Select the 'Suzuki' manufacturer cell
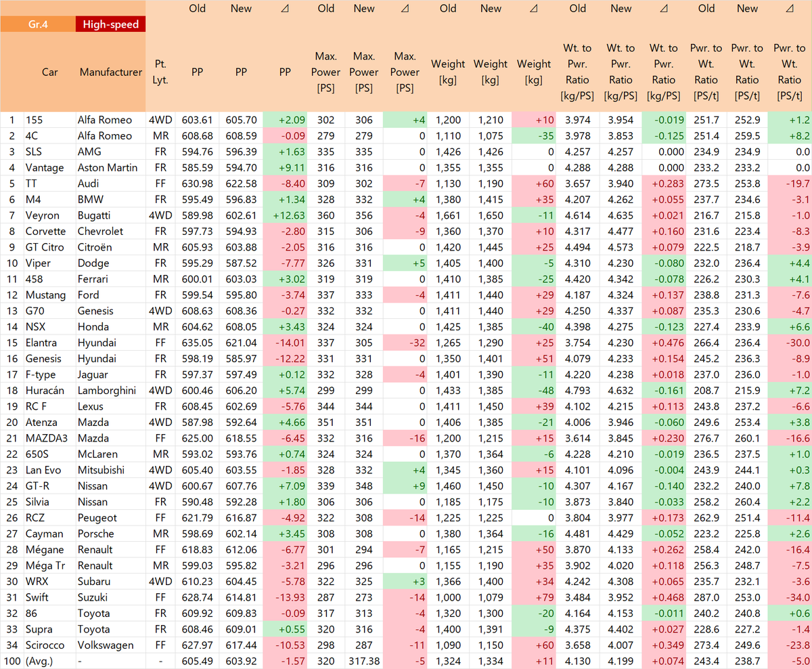Screen dimensions: 812x669 point(111,597)
